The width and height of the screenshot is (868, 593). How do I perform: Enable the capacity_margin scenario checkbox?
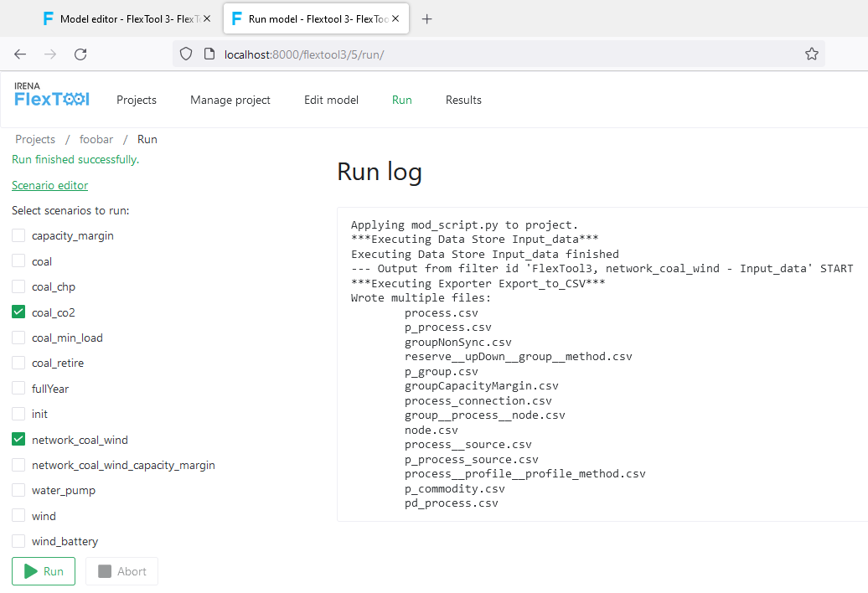click(18, 235)
